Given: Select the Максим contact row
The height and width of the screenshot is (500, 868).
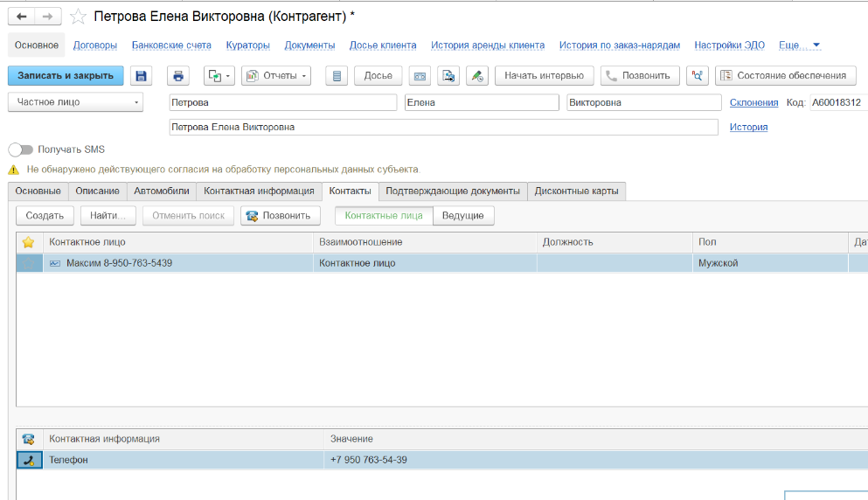Looking at the screenshot, I should [x=175, y=262].
